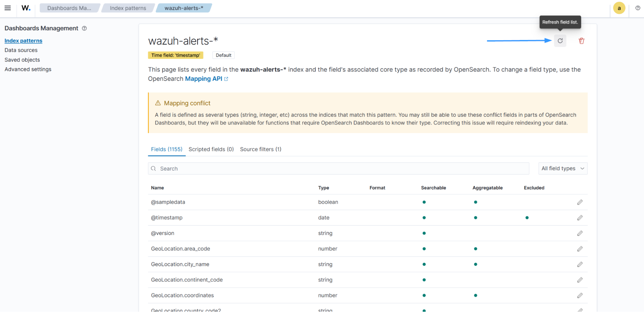Click the wazuh-alerts-* page heading
644x312 pixels.
click(x=183, y=41)
